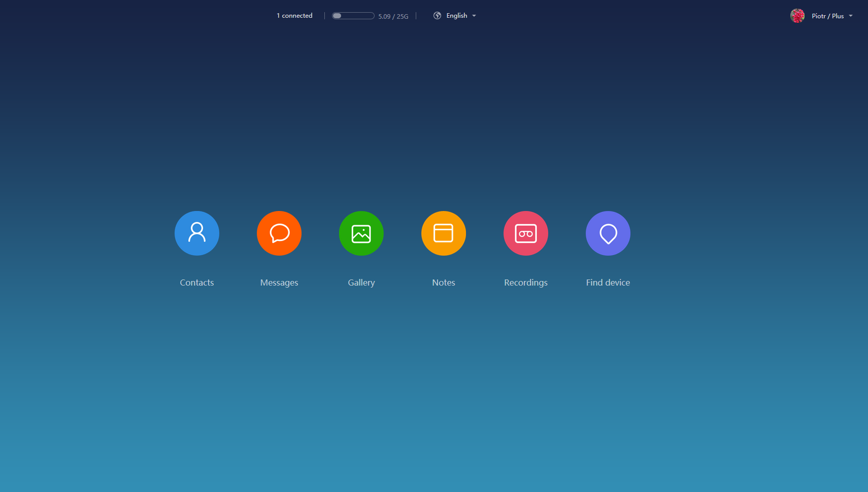Click the 5.09 / 25G storage text
The height and width of the screenshot is (492, 868).
tap(393, 16)
